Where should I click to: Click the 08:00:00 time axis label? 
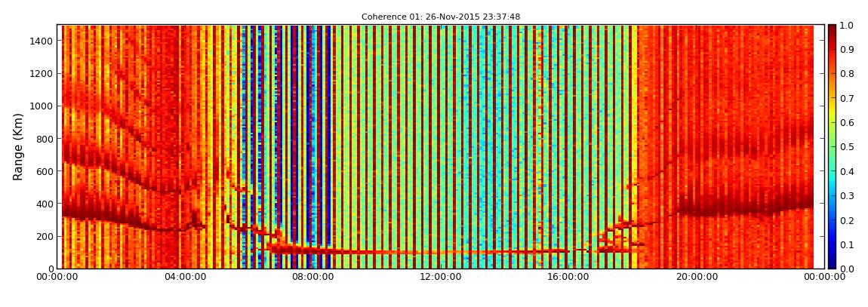(x=312, y=278)
